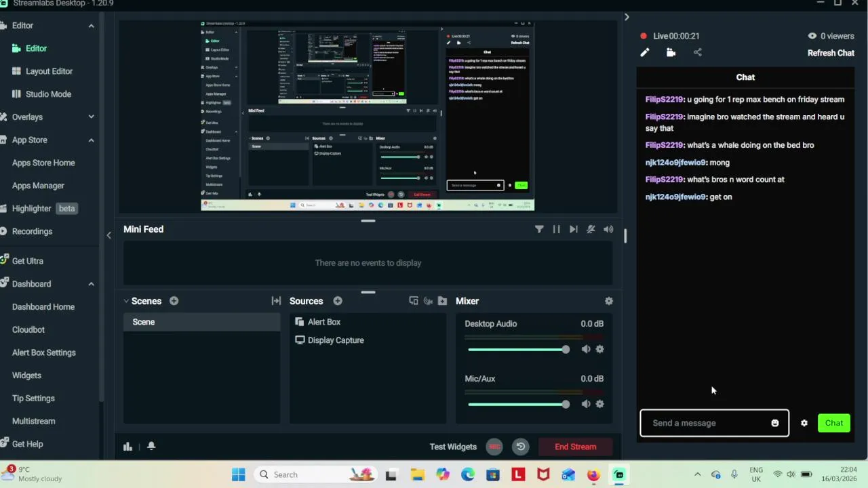Open Firefox from the taskbar
868x488 pixels.
[x=593, y=474]
